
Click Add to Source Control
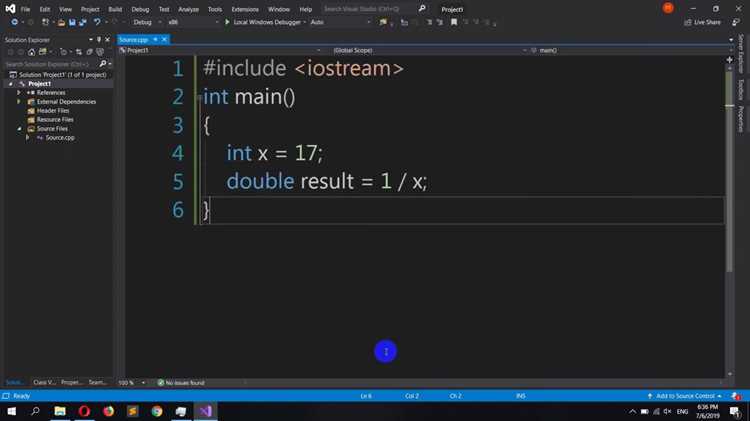(x=684, y=396)
